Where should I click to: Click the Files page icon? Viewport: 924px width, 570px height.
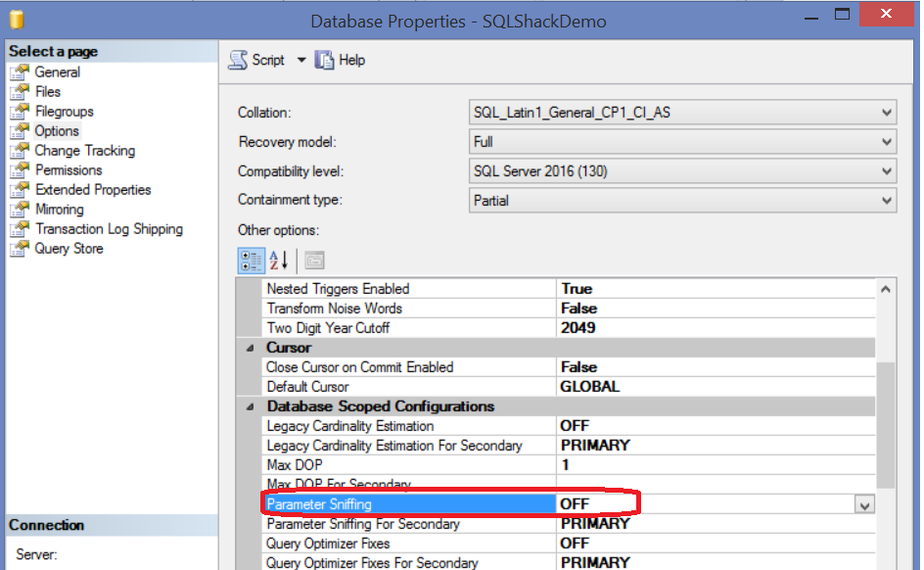(x=19, y=91)
